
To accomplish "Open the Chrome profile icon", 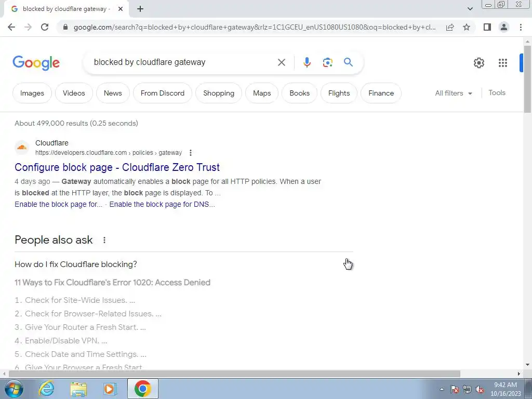I will [504, 27].
